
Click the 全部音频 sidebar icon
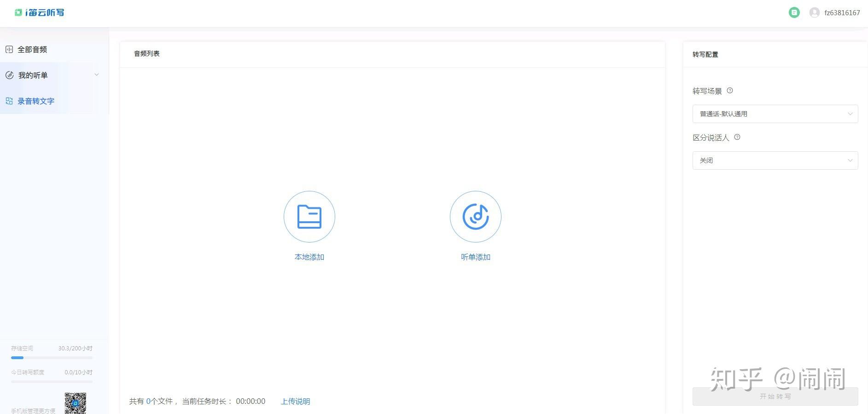[x=9, y=49]
